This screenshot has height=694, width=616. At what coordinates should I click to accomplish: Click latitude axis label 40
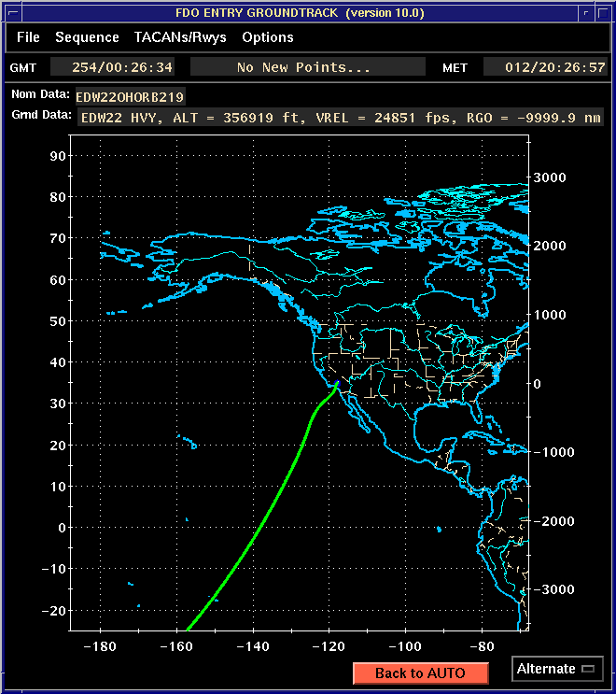point(58,362)
